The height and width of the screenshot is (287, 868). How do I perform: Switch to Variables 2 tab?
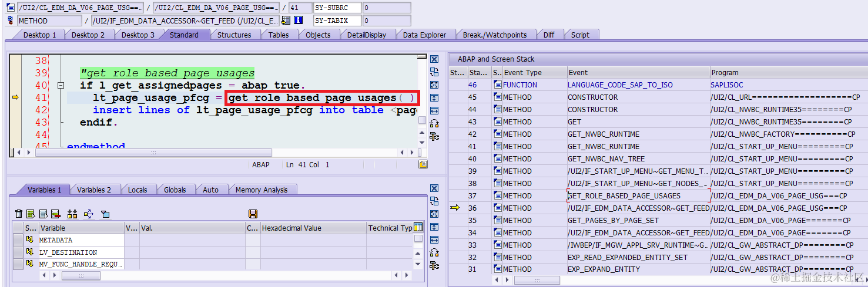click(94, 190)
